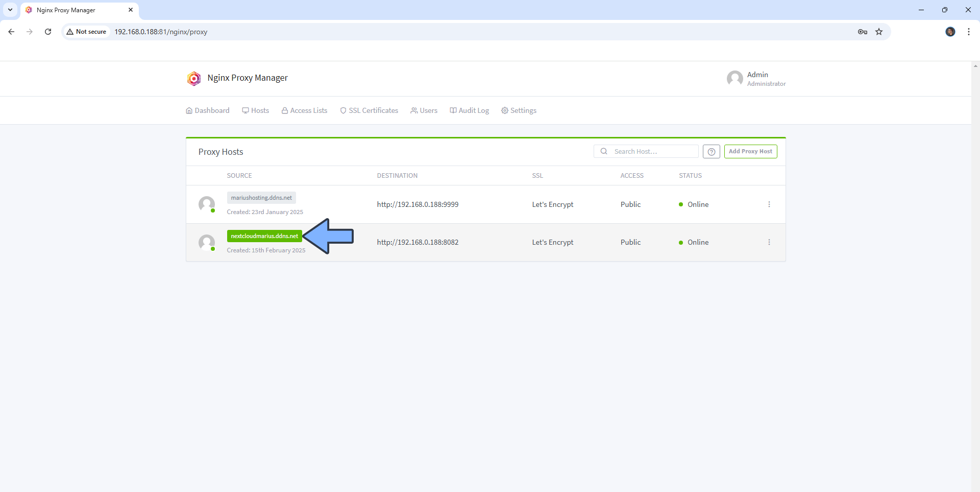Click Let's Encrypt in nextcloudmarius row
Image resolution: width=980 pixels, height=492 pixels.
tap(553, 242)
